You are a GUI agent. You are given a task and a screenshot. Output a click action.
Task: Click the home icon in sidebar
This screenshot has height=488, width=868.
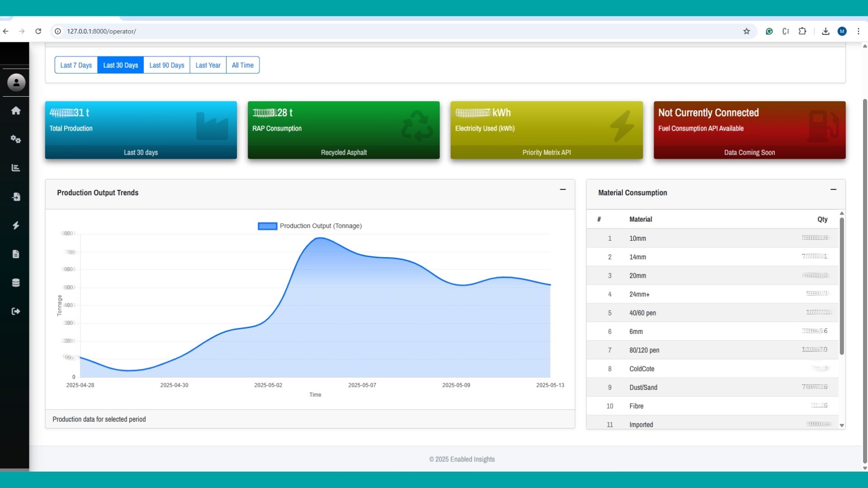[16, 111]
